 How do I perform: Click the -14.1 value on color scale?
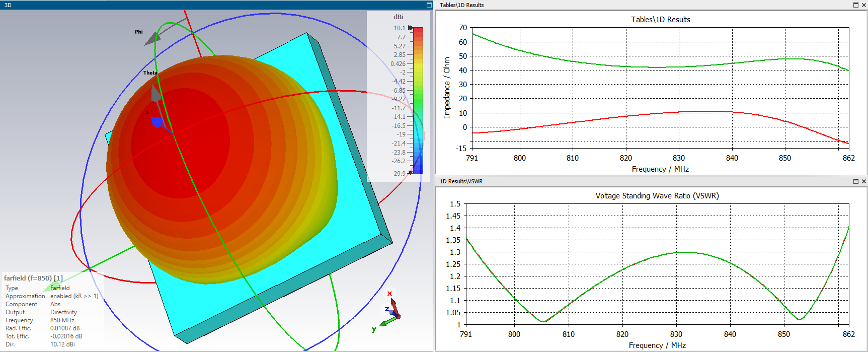399,117
